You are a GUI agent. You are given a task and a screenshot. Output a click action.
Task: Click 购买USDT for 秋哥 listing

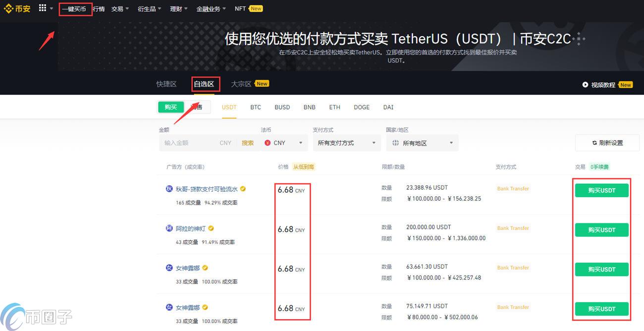point(601,190)
